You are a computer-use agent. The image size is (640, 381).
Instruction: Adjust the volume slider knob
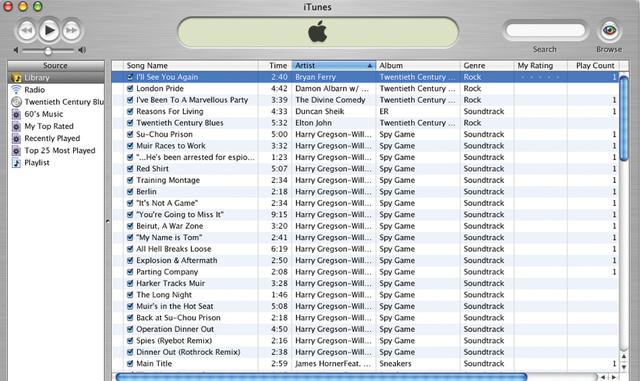[48, 51]
